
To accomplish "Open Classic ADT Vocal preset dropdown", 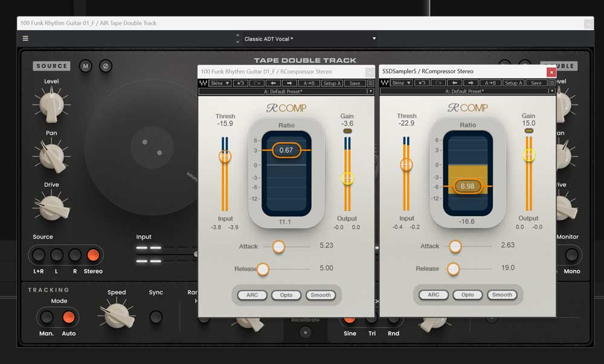I will [x=374, y=39].
